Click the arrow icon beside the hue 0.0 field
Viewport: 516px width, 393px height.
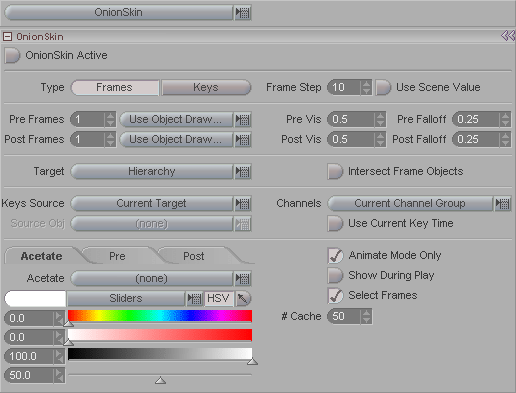coord(59,318)
